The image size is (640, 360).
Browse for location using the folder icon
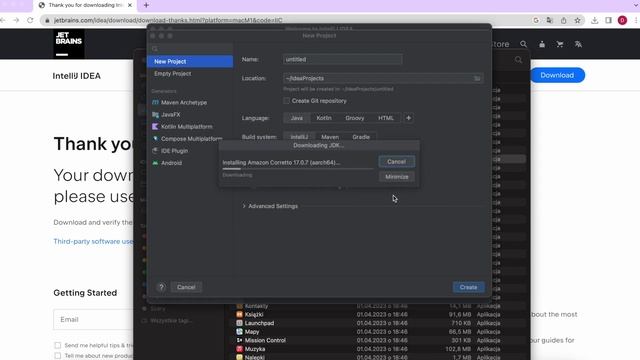click(477, 78)
